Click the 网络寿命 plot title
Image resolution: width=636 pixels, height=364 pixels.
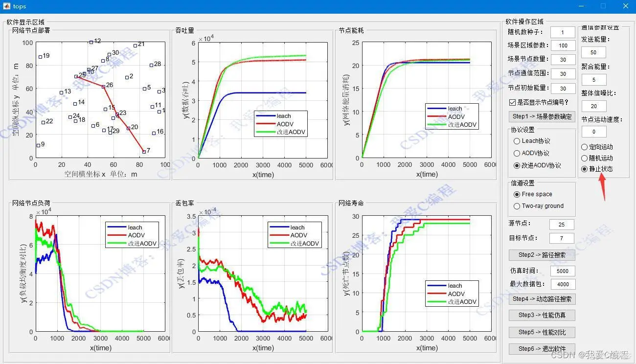[x=351, y=203]
